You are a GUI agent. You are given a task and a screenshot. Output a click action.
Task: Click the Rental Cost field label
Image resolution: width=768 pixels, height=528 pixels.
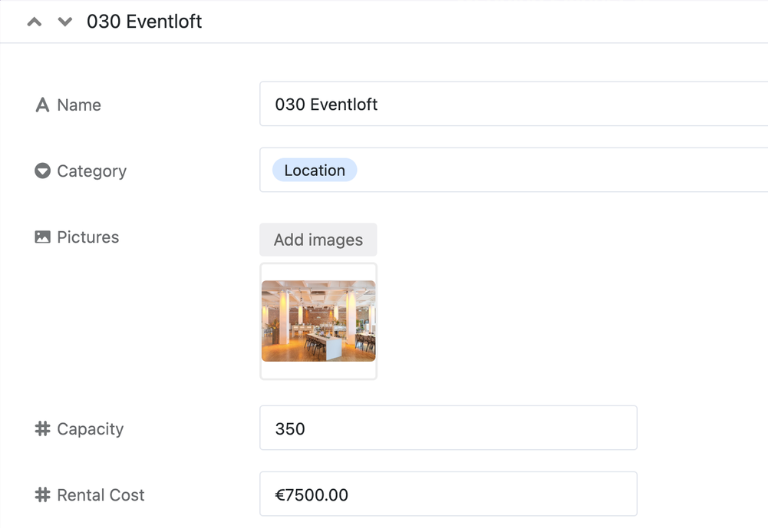(100, 495)
